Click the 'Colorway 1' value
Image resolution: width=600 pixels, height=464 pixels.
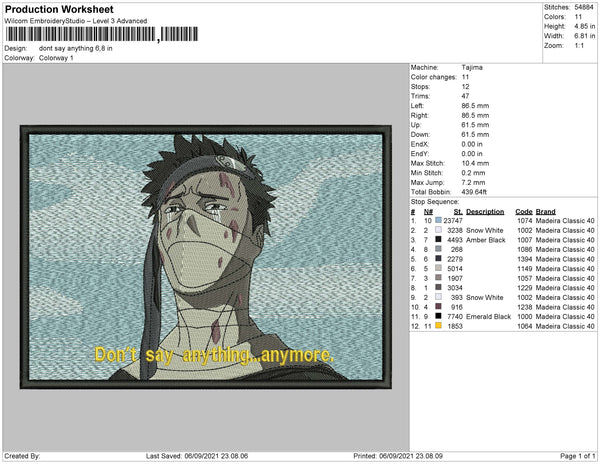56,58
